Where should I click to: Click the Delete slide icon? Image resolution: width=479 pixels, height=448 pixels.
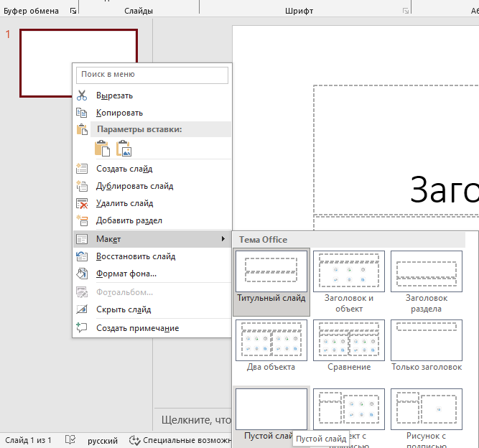click(x=82, y=203)
